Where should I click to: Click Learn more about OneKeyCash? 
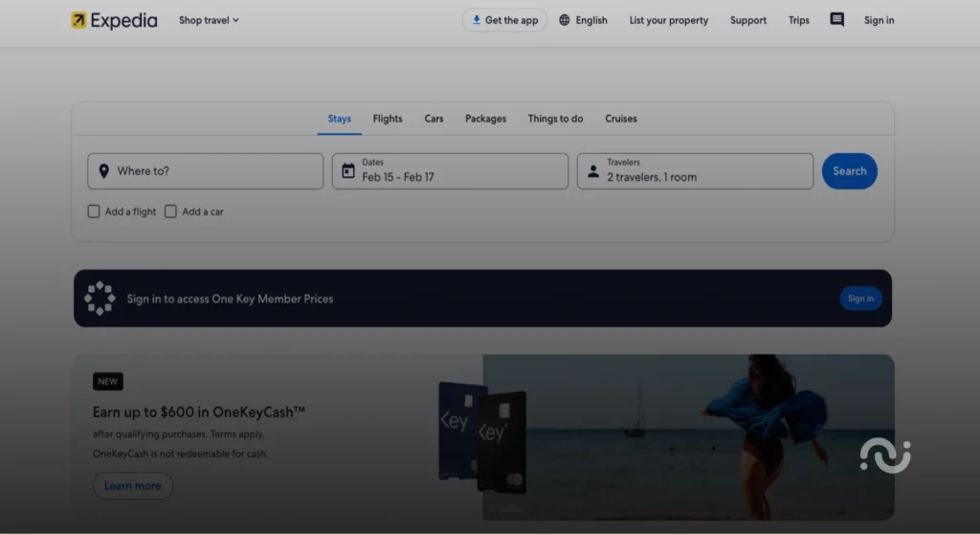[x=132, y=486]
